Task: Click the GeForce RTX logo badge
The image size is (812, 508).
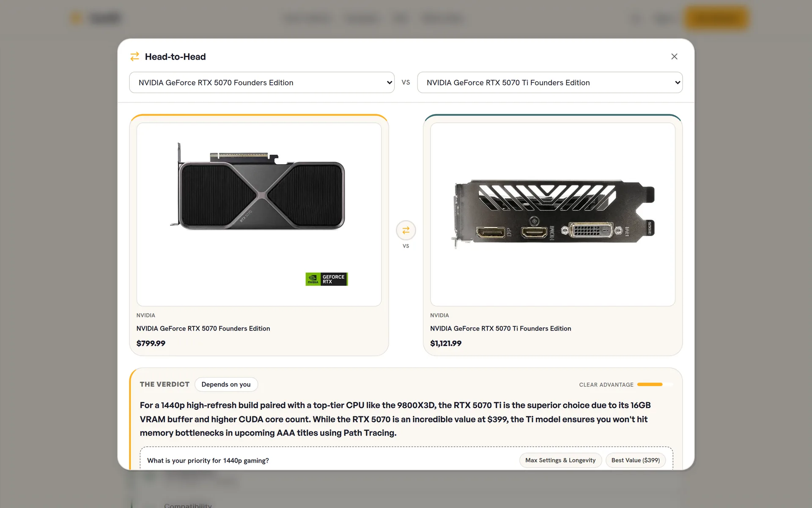Action: point(326,279)
